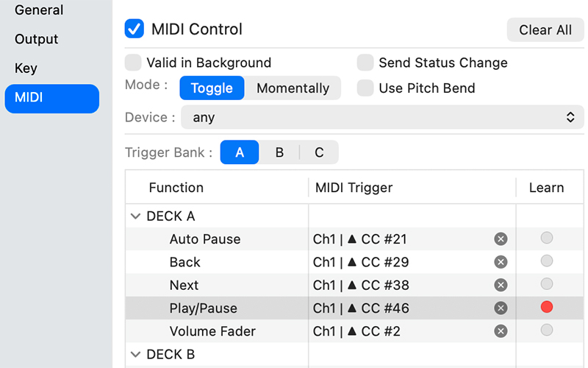Start MIDI learn for Auto Pause
Viewport: 588px width, 368px height.
point(547,238)
